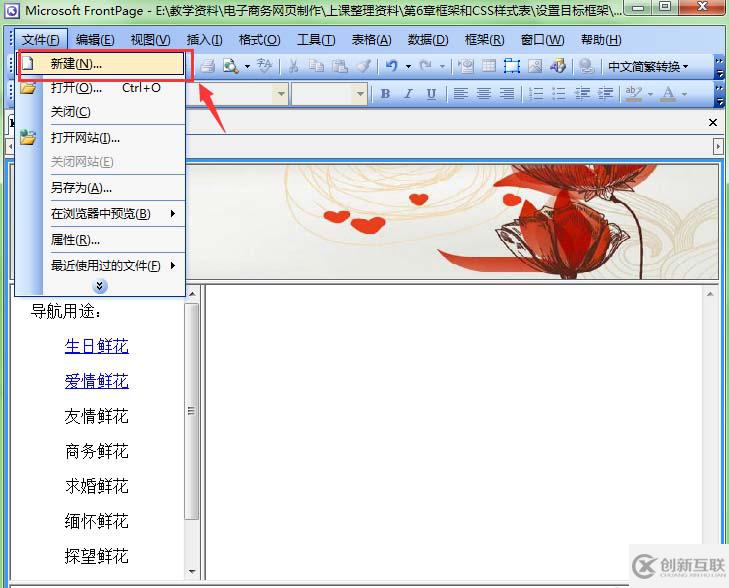Close the document with X button
This screenshot has width=729, height=588.
point(712,122)
